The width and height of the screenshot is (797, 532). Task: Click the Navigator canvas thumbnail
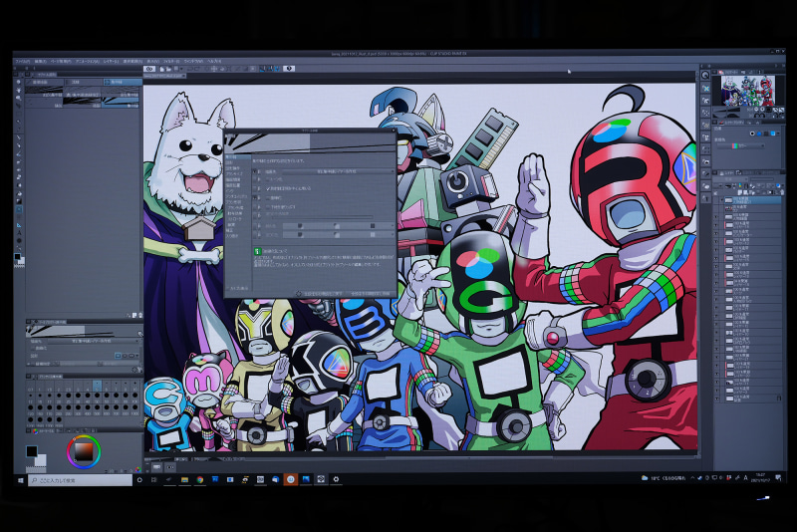pyautogui.click(x=747, y=91)
